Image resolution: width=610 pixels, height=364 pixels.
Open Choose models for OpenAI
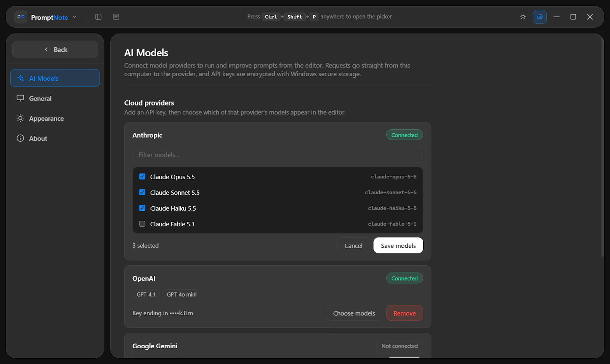coord(354,313)
